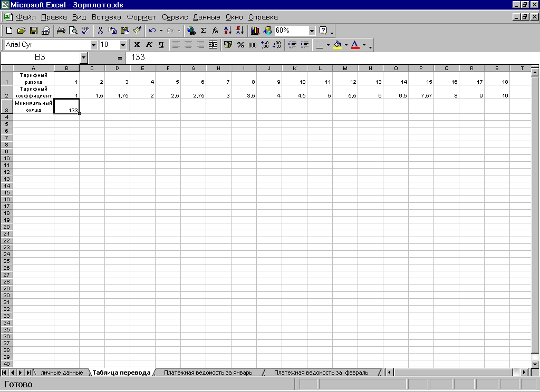Click the vertical scrollbar down arrow
Viewport: 540px width, 392px height.
click(535, 364)
